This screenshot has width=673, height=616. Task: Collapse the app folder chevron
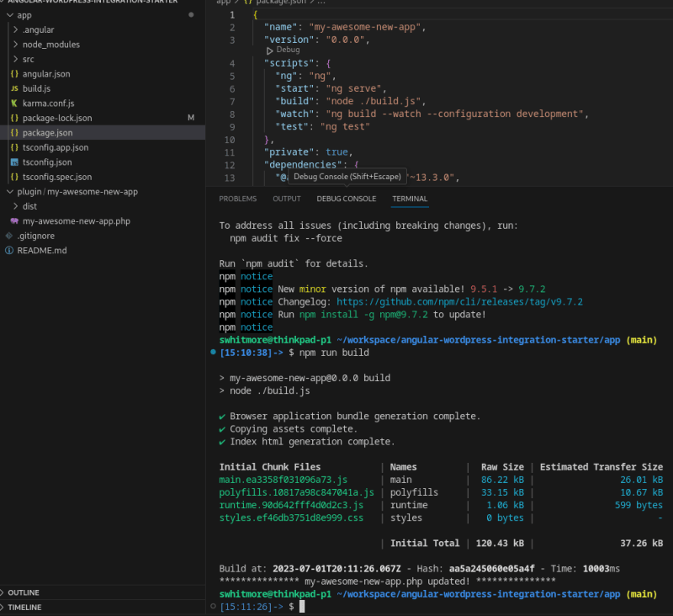(10, 15)
